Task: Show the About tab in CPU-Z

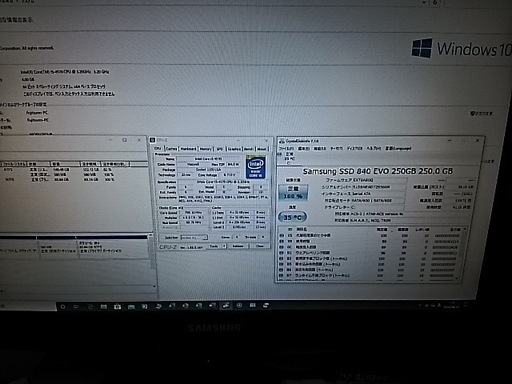Action: click(262, 149)
